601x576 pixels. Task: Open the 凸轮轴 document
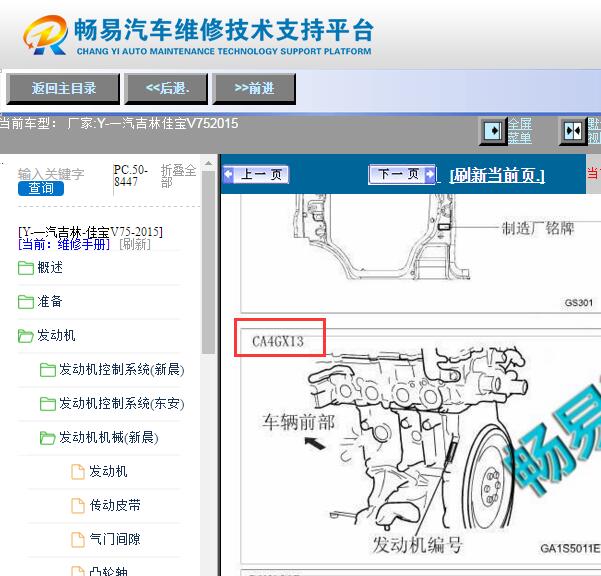click(108, 571)
